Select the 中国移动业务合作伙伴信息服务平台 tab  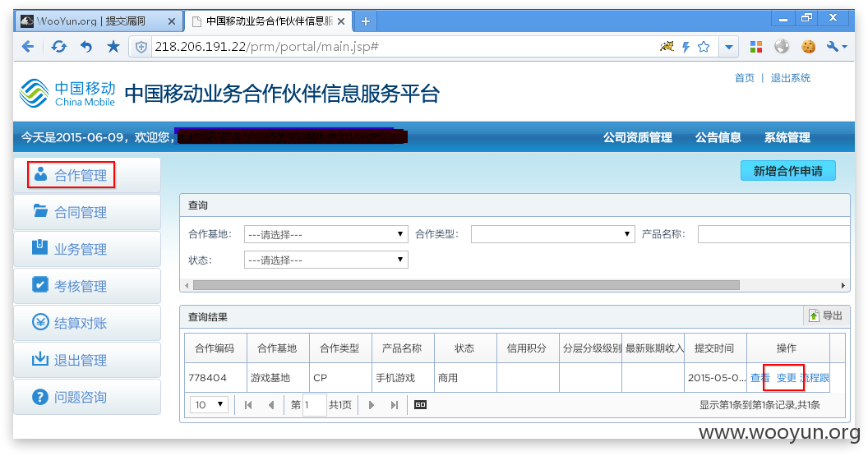269,21
